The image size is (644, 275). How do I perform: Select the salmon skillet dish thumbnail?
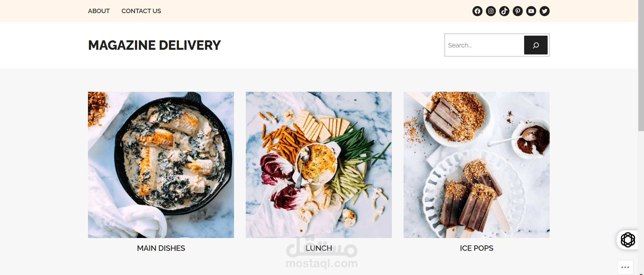161,165
